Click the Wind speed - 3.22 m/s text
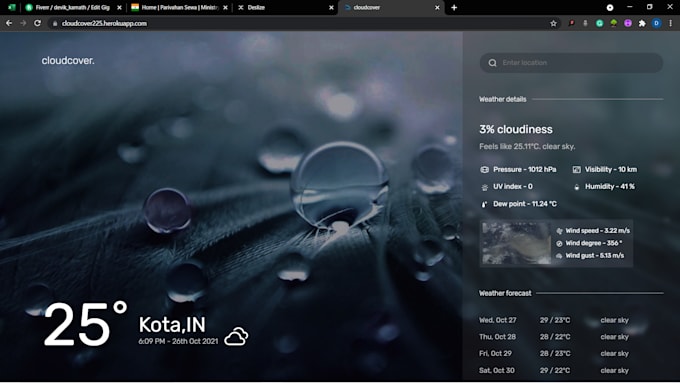Viewport: 680px width, 383px height. pos(597,231)
